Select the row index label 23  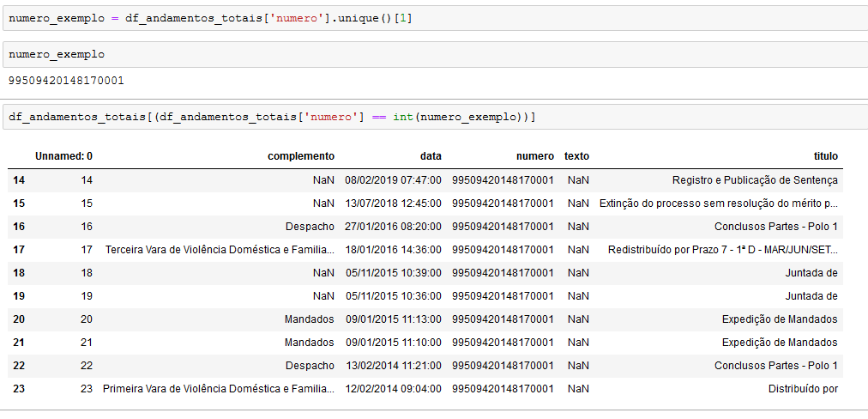[19, 389]
